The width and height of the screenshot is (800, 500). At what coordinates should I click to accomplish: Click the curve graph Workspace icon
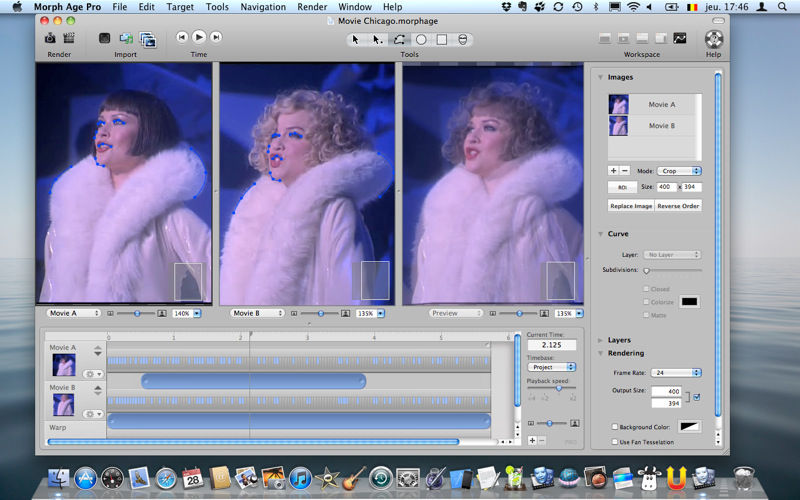(680, 38)
